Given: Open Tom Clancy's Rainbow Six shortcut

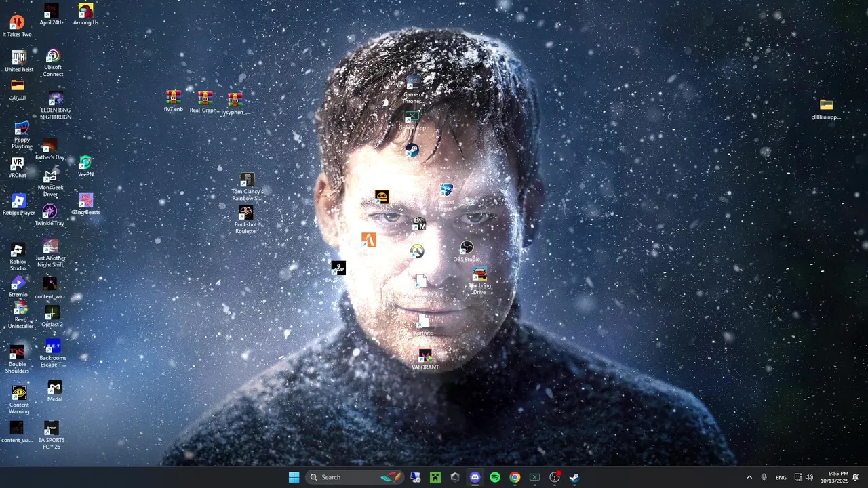Looking at the screenshot, I should (247, 187).
